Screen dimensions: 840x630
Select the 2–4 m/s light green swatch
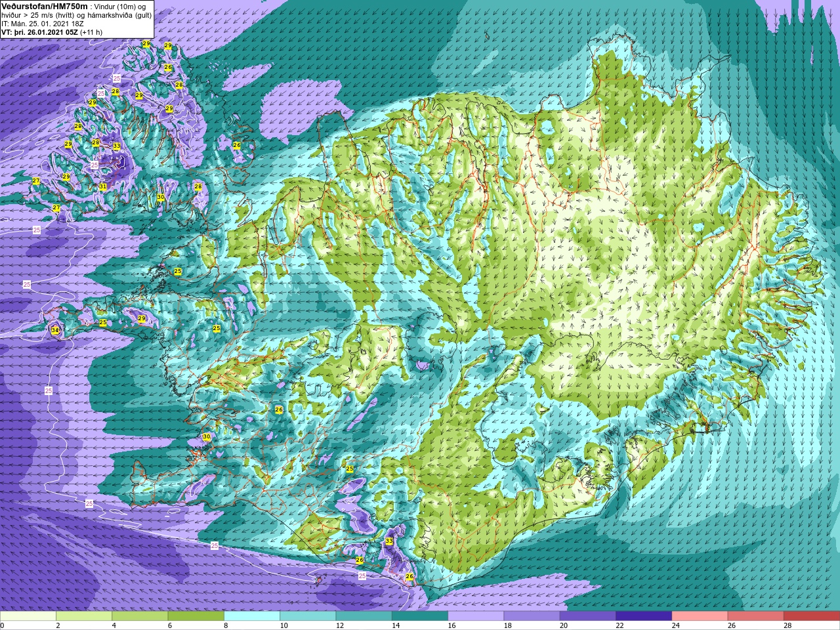(x=84, y=616)
